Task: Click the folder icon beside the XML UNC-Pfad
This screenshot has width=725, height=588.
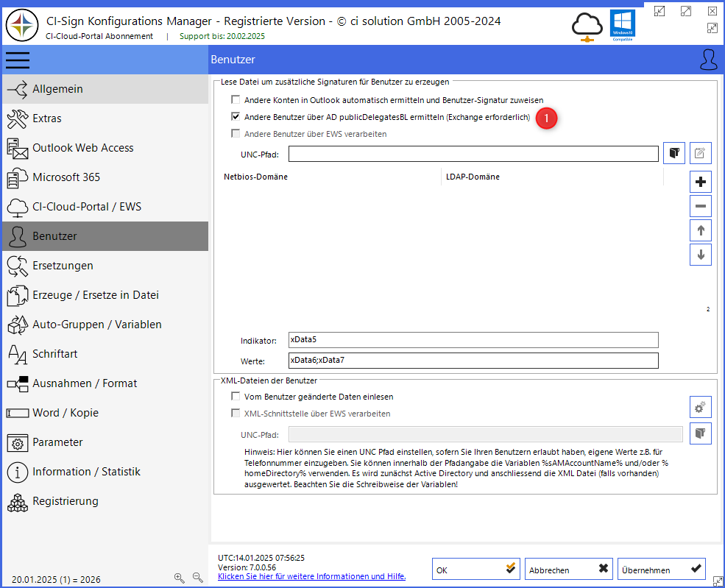Action: tap(700, 433)
